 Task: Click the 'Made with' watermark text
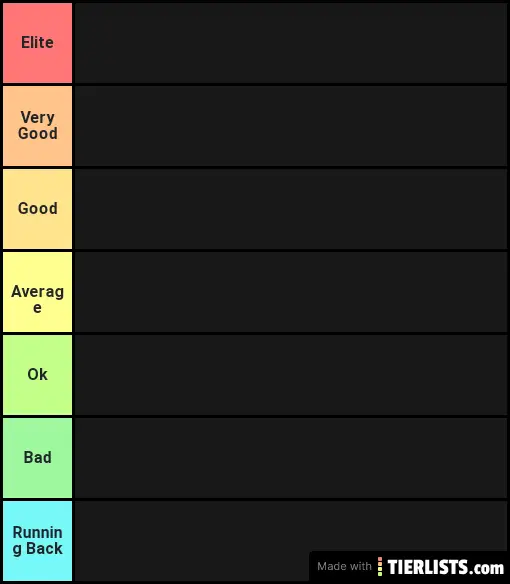tap(344, 566)
